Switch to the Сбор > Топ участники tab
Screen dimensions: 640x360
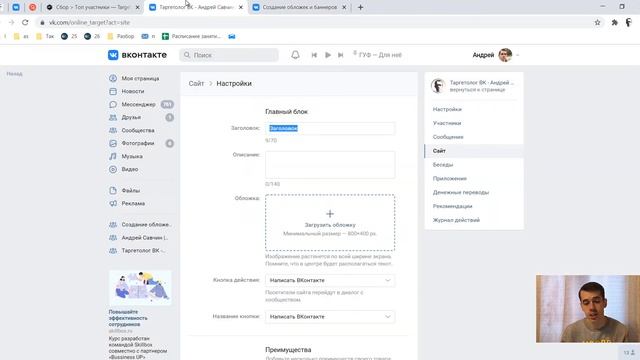pos(93,7)
